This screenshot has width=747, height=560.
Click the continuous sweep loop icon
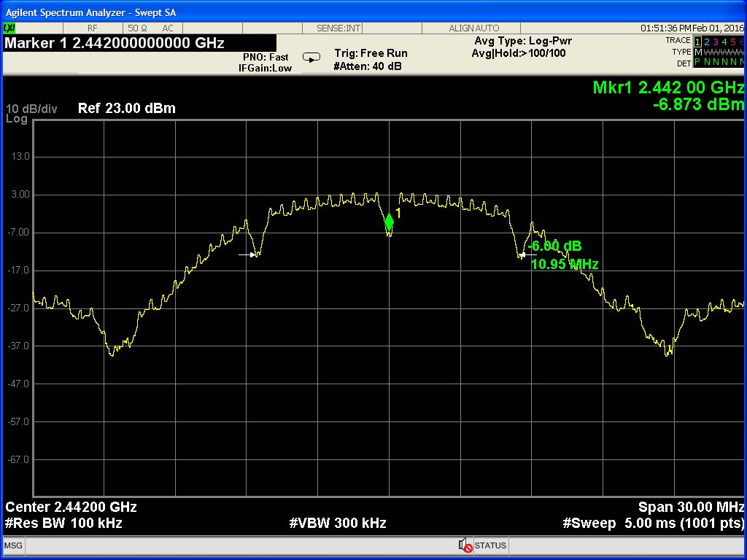point(311,58)
